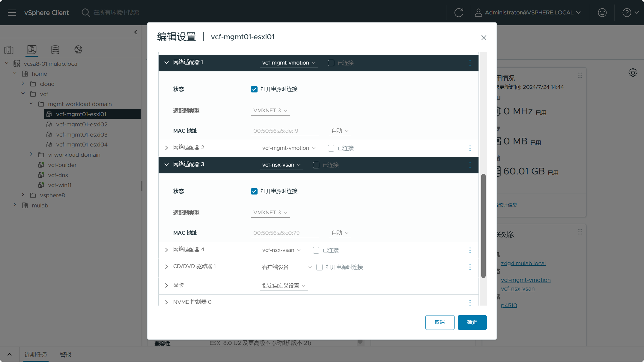Collapse the mgmt workload domain folder

pyautogui.click(x=31, y=104)
